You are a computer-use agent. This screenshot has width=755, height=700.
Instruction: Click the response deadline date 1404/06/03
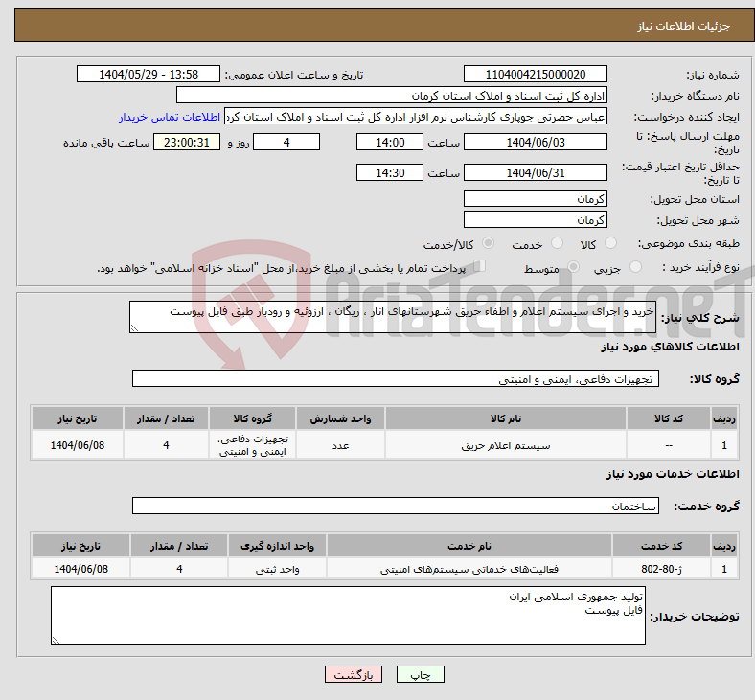point(535,142)
